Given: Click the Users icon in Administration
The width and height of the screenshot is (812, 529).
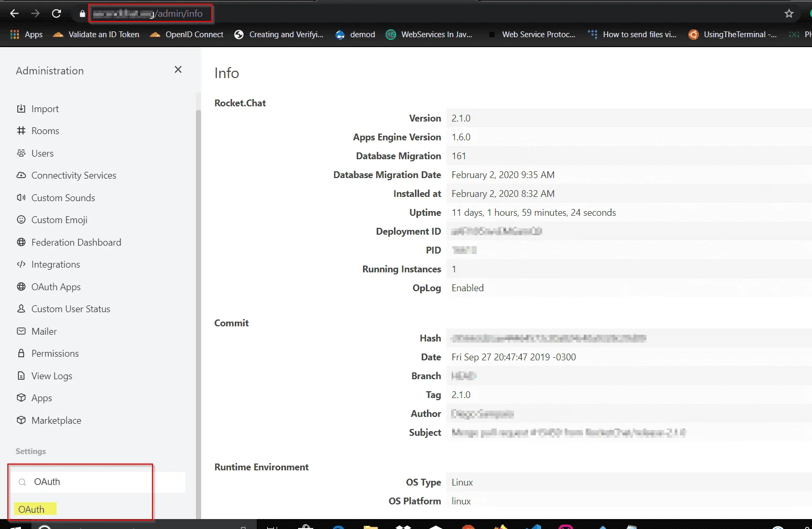Looking at the screenshot, I should pos(21,153).
